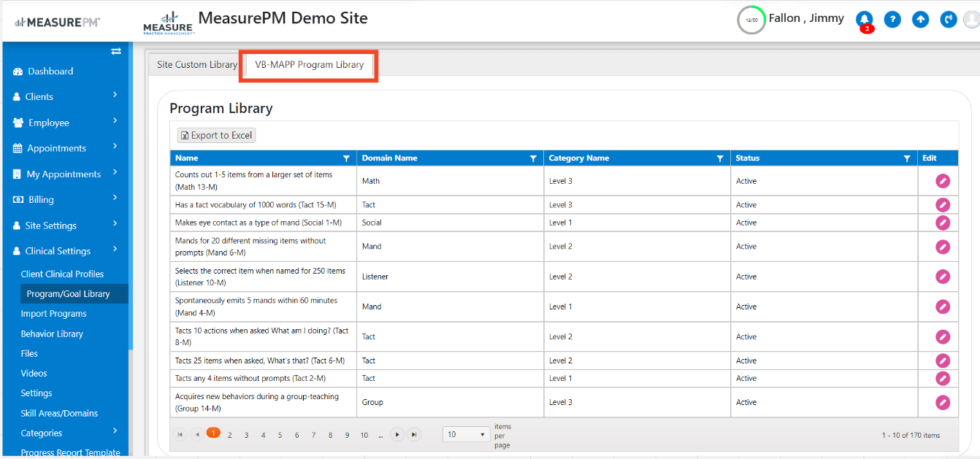Image resolution: width=980 pixels, height=459 pixels.
Task: Edit the Spontaneously emits 5 mands program
Action: pos(943,306)
